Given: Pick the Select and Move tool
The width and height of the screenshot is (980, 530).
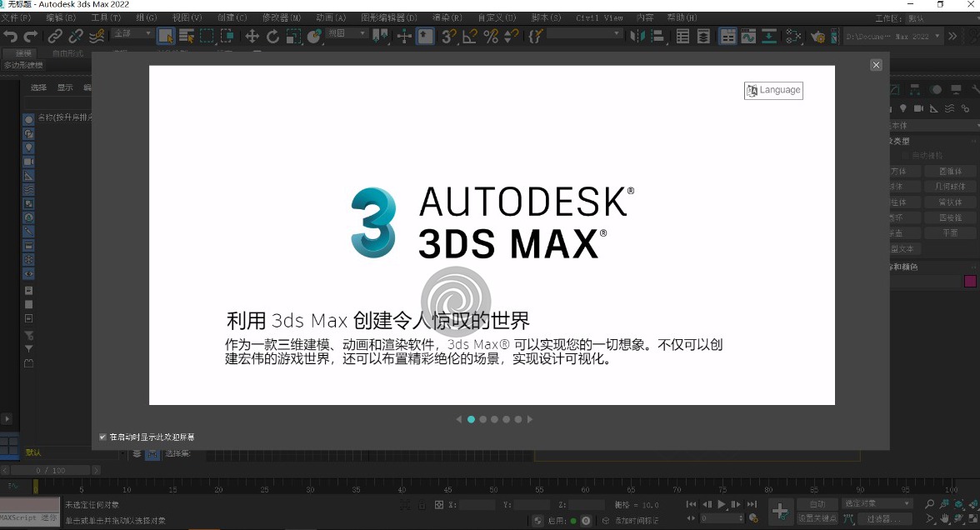Looking at the screenshot, I should point(252,37).
